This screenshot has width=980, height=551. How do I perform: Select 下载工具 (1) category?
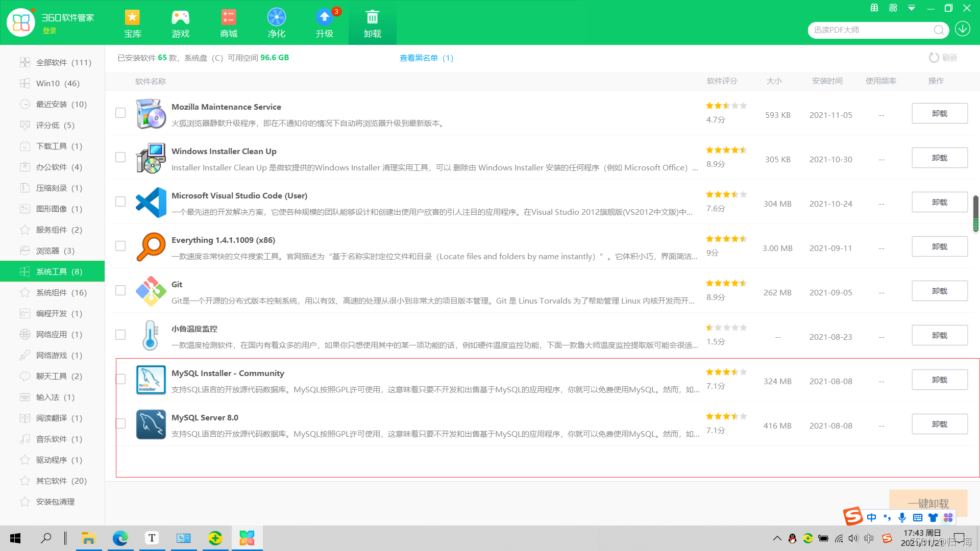click(52, 146)
